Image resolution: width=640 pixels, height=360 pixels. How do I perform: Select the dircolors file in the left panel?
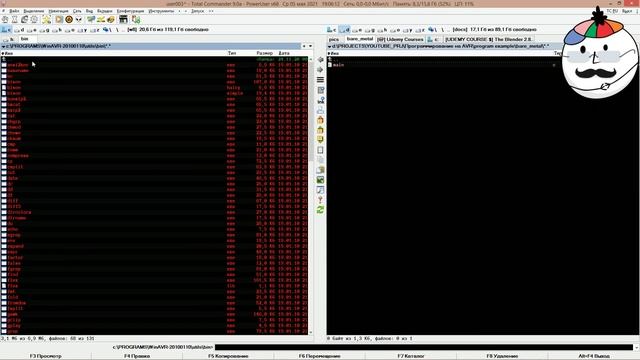(x=155, y=212)
